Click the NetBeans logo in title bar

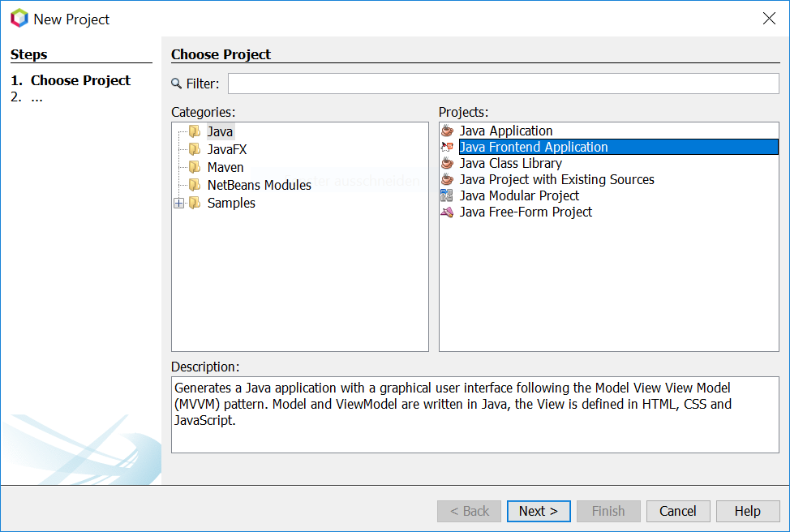pos(19,19)
